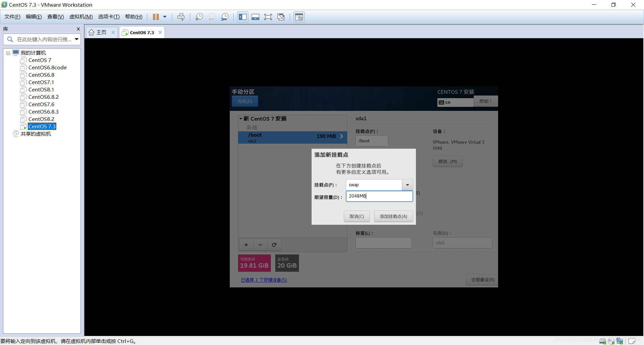644x345 pixels.
Task: Collapse the 新 CentOS 7 安装 section
Action: pos(241,119)
